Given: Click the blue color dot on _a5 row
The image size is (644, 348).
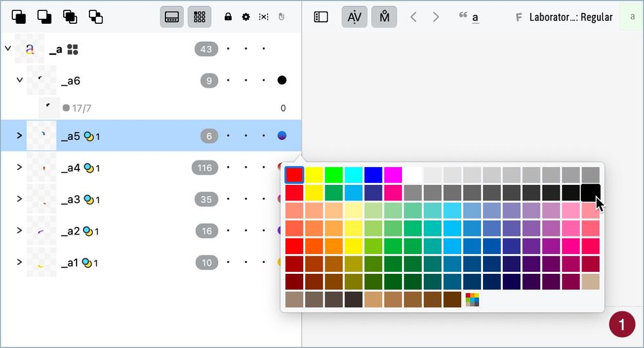Looking at the screenshot, I should 282,135.
